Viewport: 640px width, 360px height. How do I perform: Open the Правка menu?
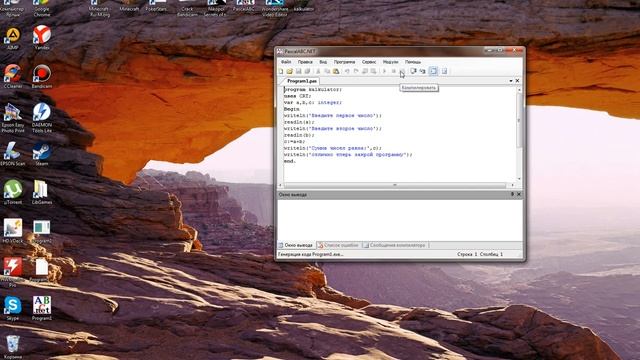[305, 62]
